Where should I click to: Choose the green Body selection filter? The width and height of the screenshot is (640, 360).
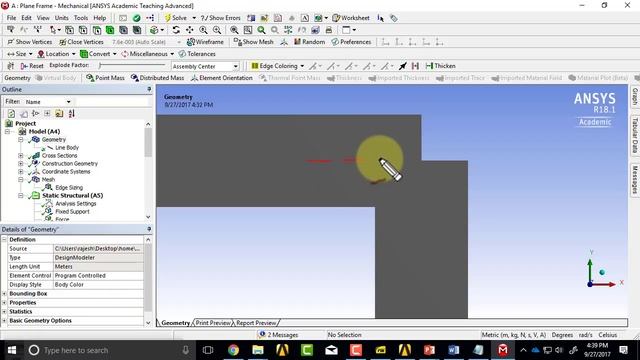click(x=110, y=30)
